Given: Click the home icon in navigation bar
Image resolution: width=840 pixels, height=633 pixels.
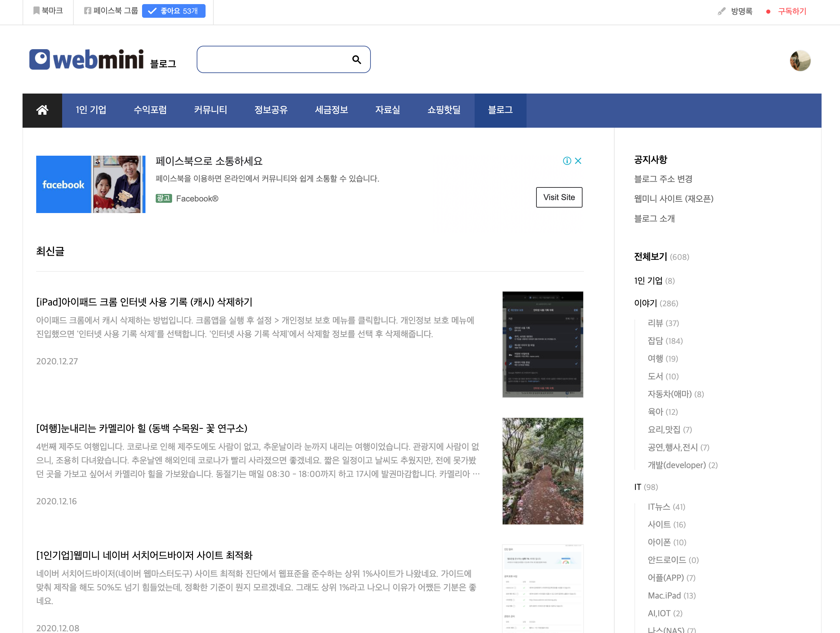Looking at the screenshot, I should [x=42, y=110].
